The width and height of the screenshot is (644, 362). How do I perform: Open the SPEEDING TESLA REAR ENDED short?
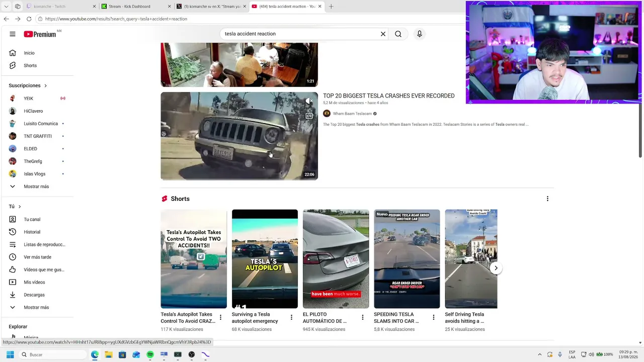point(407,259)
